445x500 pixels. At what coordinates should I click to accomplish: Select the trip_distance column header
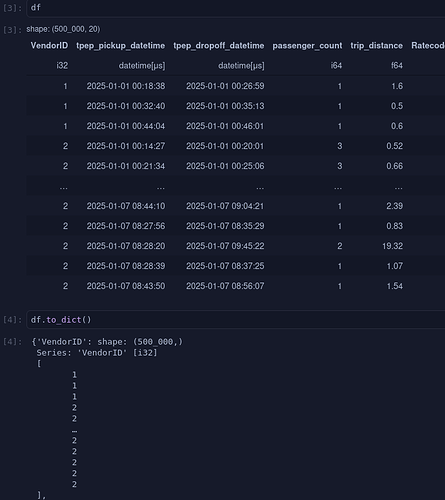(377, 46)
